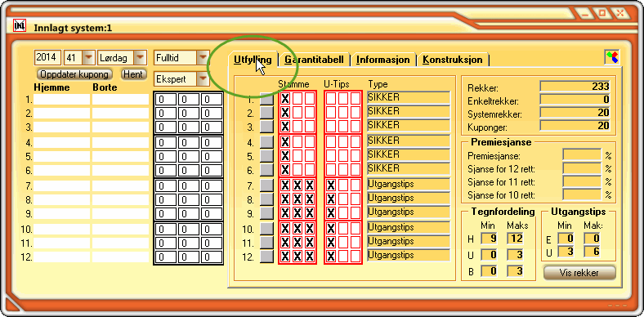This screenshot has width=644, height=317.
Task: Click Tegnfordeling H Maks value 12
Action: pos(515,239)
